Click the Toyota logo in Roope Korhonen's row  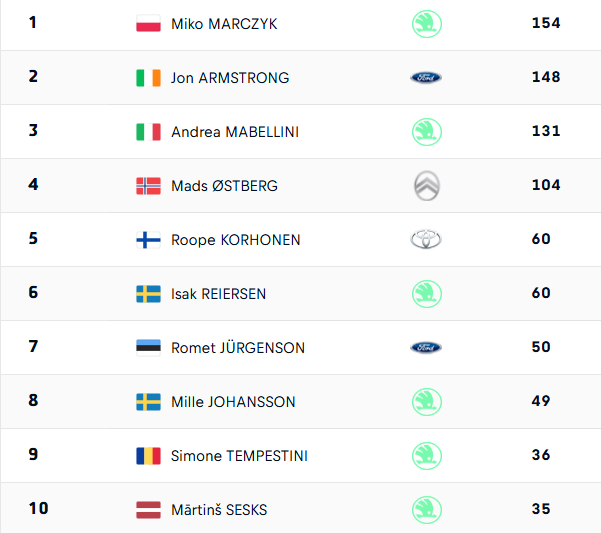426,240
